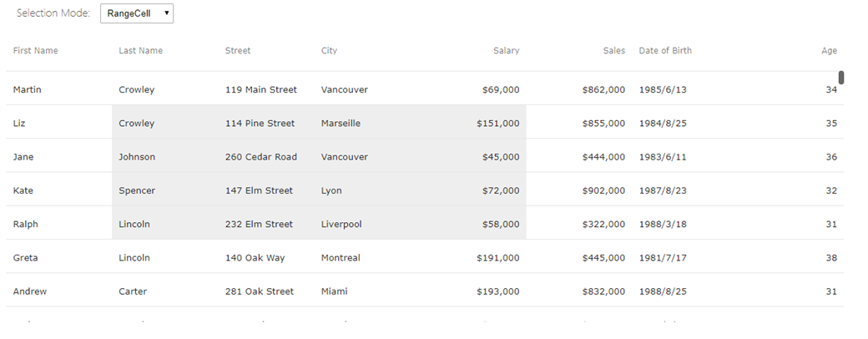Click the vertical scrollbar thumb
868x339 pixels.
click(x=841, y=78)
